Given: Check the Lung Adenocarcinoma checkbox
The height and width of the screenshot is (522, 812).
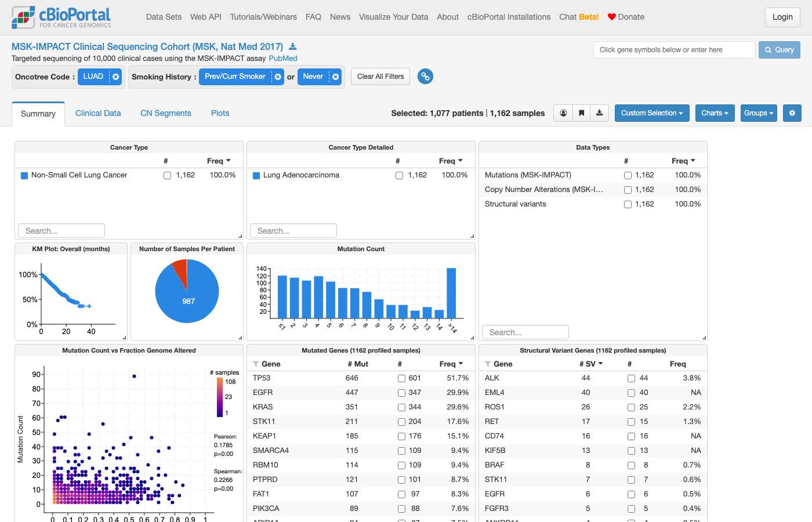Looking at the screenshot, I should click(399, 175).
